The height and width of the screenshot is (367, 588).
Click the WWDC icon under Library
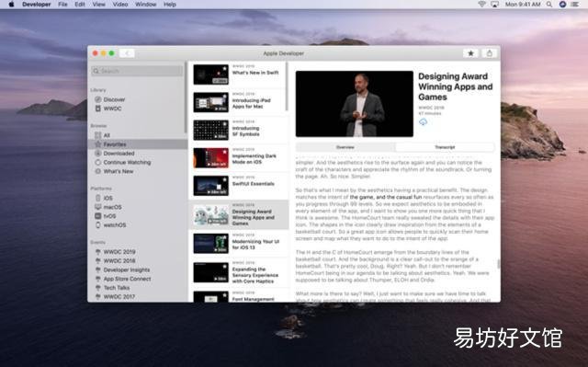(98, 109)
